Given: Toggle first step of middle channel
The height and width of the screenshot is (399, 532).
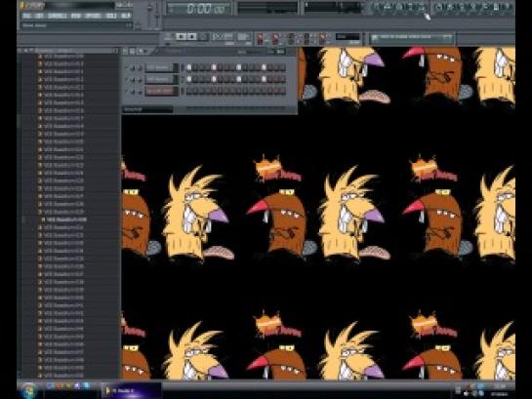Looking at the screenshot, I should (189, 79).
